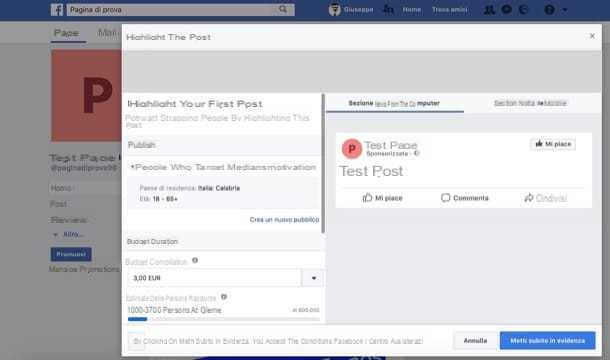Open the help question mark icon
The width and height of the screenshot is (610, 360).
tap(549, 9)
